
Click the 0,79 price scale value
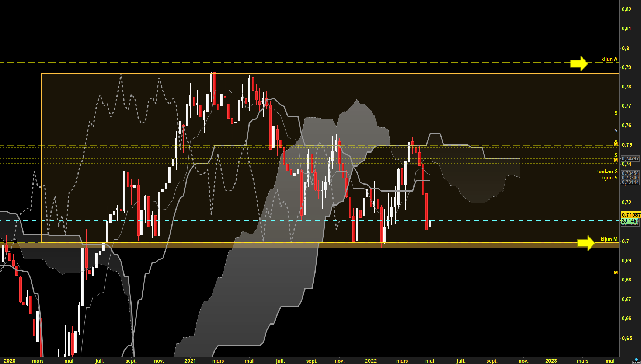click(626, 67)
